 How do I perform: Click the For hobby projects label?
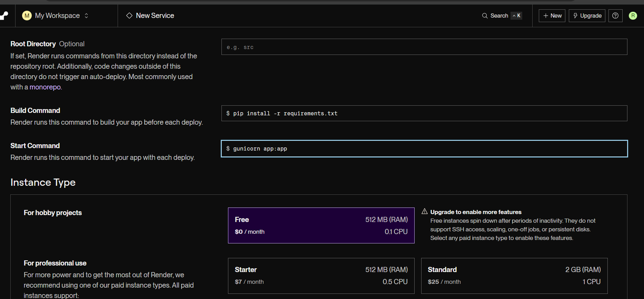[x=53, y=213]
